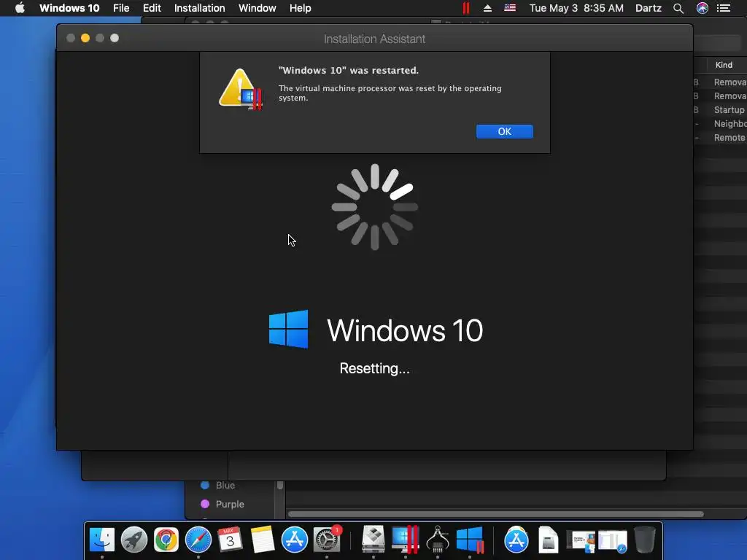747x560 pixels.
Task: Open the disk image document in the Dock
Action: (x=549, y=540)
